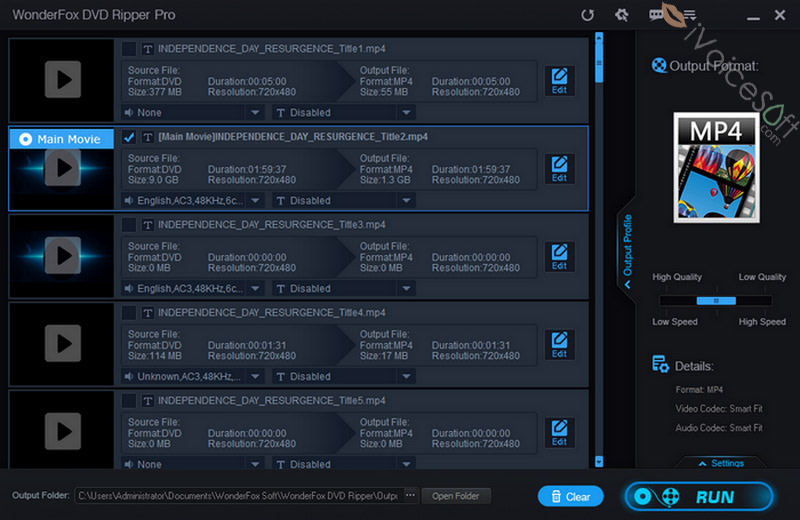The width and height of the screenshot is (800, 520).
Task: Play the Title4 preview thumbnail
Action: (x=62, y=343)
